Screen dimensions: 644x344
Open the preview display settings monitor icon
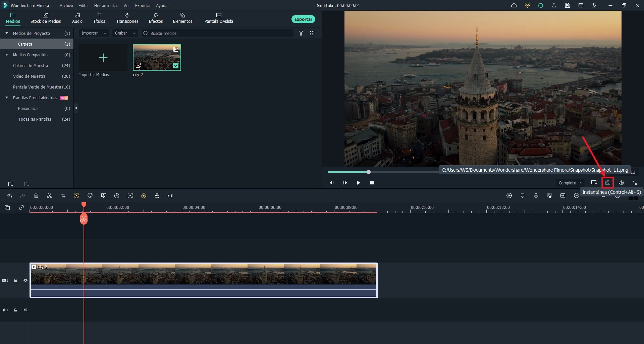[x=594, y=183]
